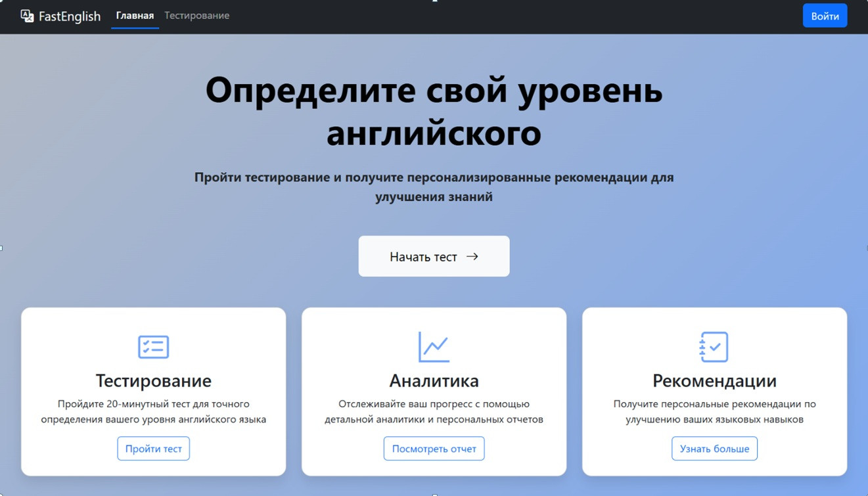This screenshot has height=496, width=868.
Task: Switch to the Тестирование navigation tab
Action: pos(196,16)
